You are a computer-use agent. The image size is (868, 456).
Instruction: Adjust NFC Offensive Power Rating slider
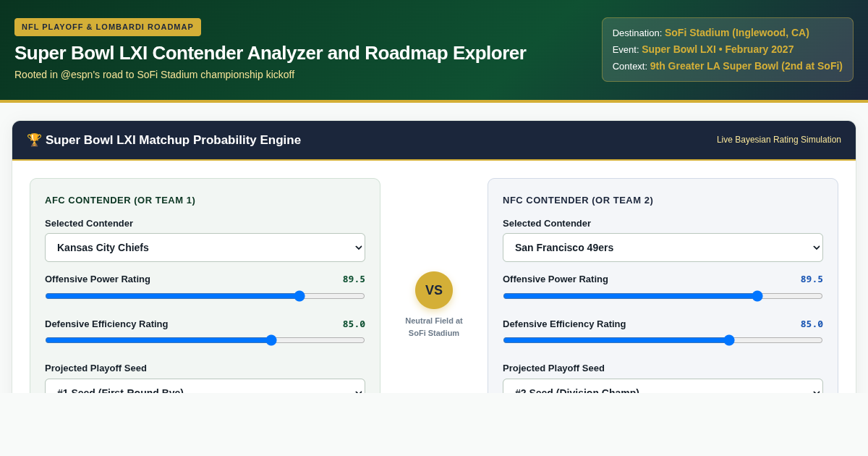point(663,296)
